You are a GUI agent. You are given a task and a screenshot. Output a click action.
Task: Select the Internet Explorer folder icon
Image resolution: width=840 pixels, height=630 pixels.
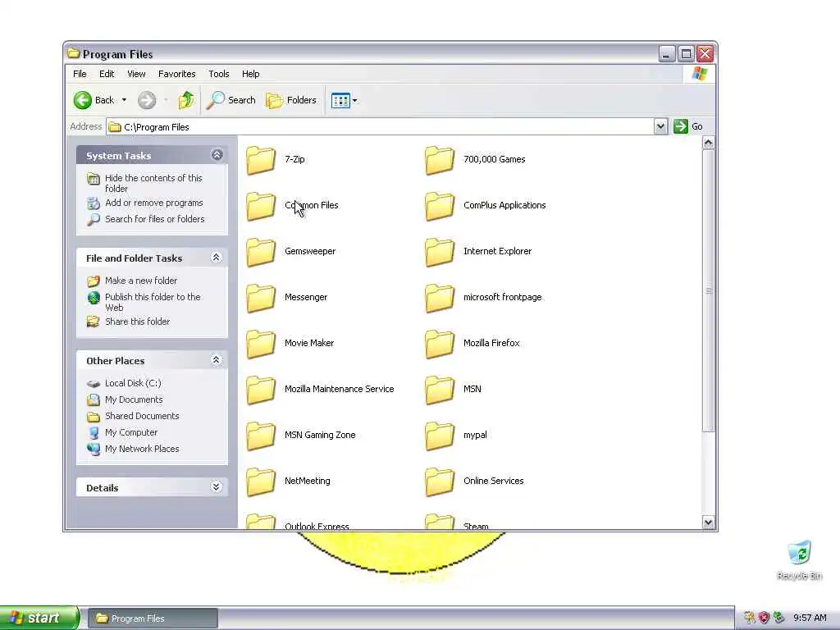(440, 253)
